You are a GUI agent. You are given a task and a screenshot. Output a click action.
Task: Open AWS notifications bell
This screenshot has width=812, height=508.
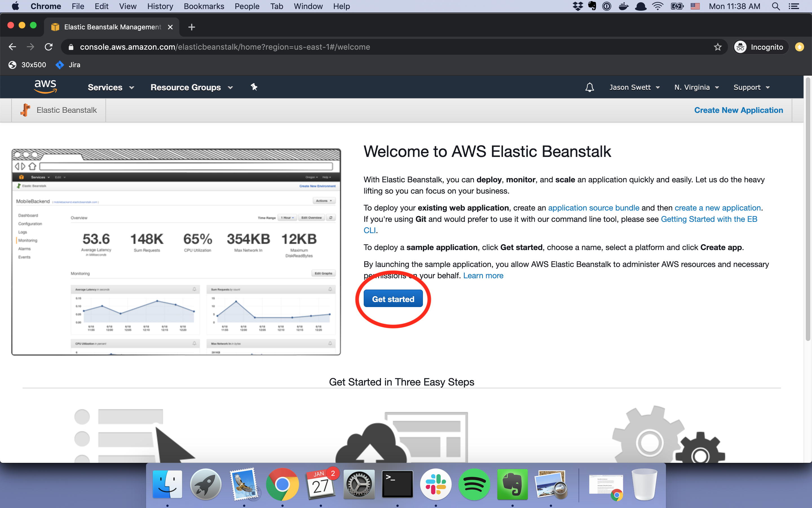(590, 87)
